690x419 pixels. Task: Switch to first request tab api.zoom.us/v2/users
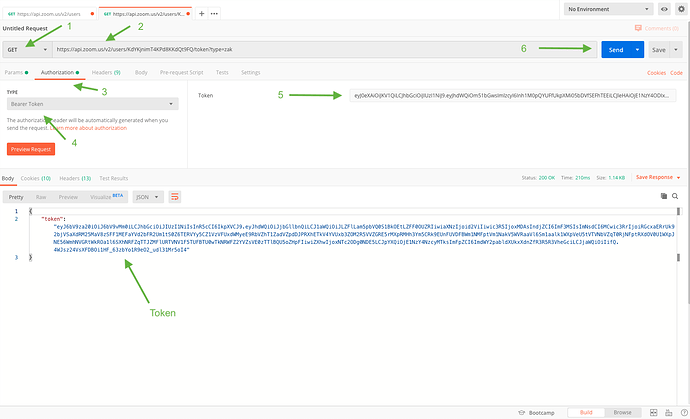tap(48, 14)
